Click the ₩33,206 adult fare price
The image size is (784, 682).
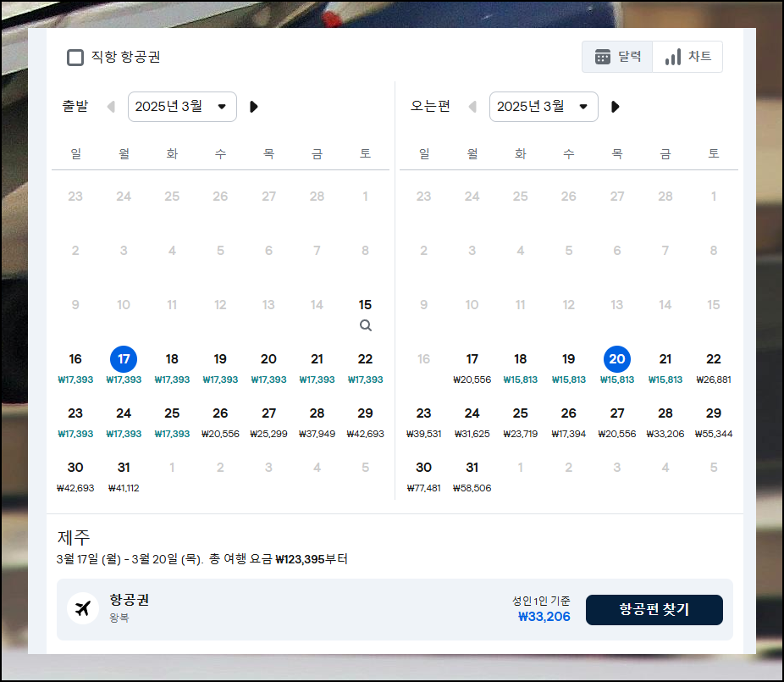point(544,617)
